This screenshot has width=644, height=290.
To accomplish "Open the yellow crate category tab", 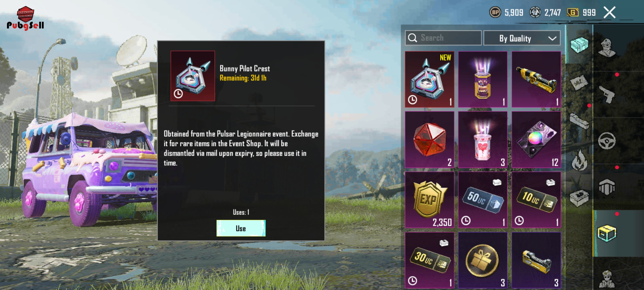I will (x=607, y=233).
